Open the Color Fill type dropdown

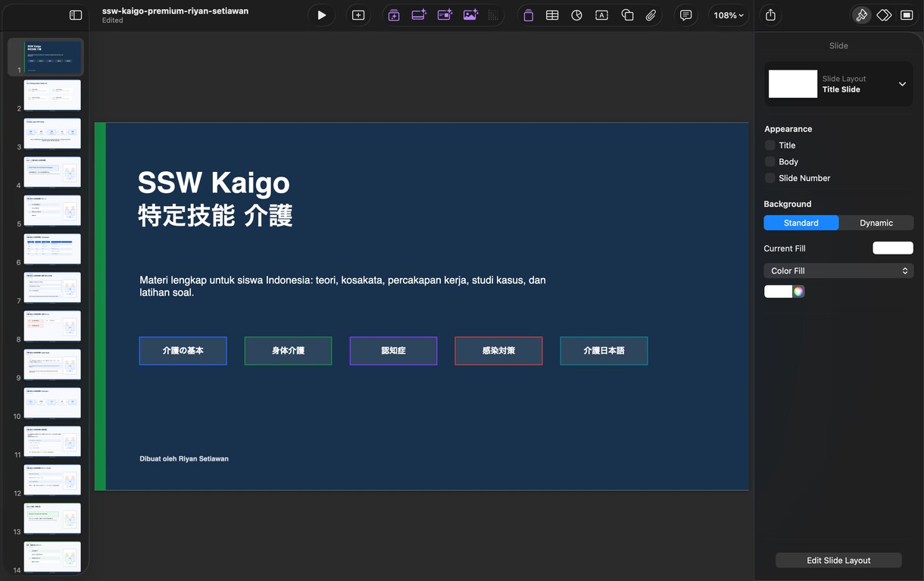click(x=838, y=271)
